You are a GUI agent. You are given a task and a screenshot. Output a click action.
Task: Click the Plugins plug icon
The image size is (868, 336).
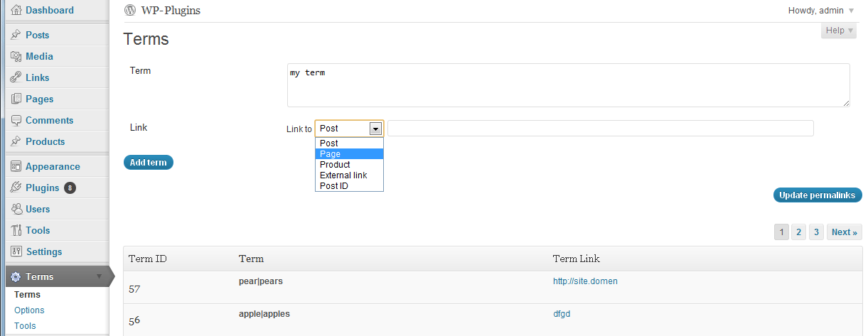[16, 188]
